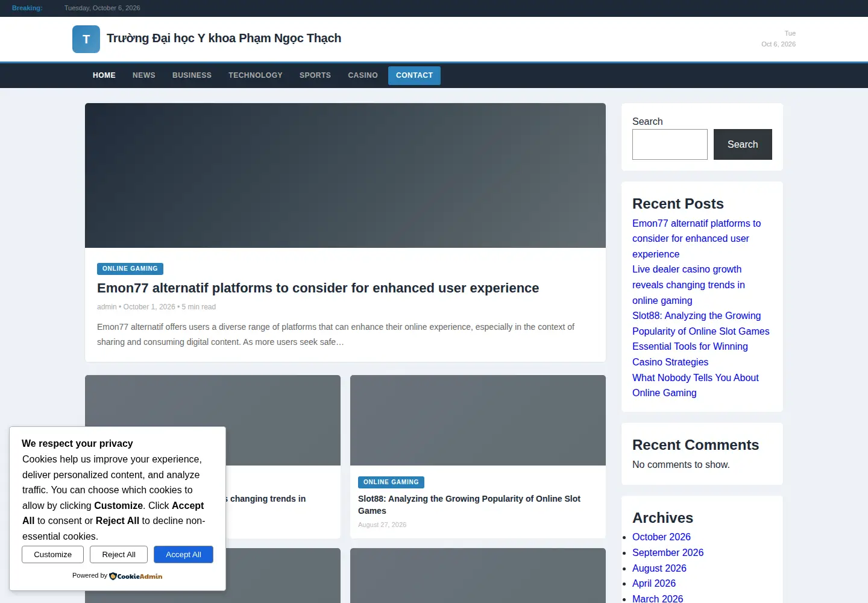868x603 pixels.
Task: Open the Trường Đại học Y khoa site title
Action: [x=224, y=38]
